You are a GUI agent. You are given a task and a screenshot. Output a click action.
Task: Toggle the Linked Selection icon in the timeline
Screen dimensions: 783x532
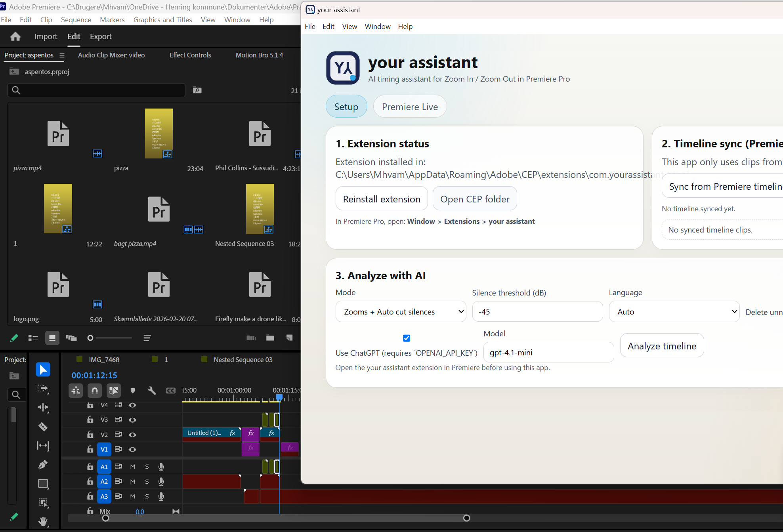tap(114, 391)
